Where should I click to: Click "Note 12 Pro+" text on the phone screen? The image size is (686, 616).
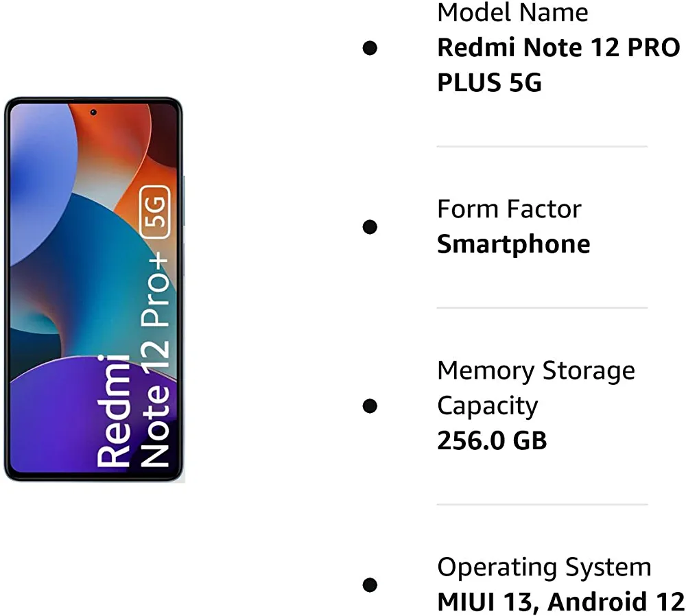click(x=155, y=357)
